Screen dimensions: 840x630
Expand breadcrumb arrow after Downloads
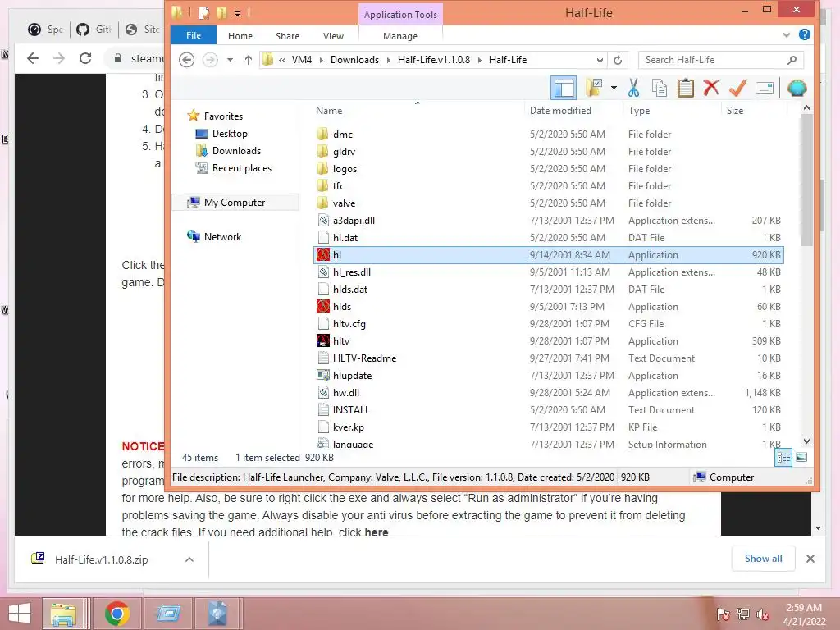point(388,60)
